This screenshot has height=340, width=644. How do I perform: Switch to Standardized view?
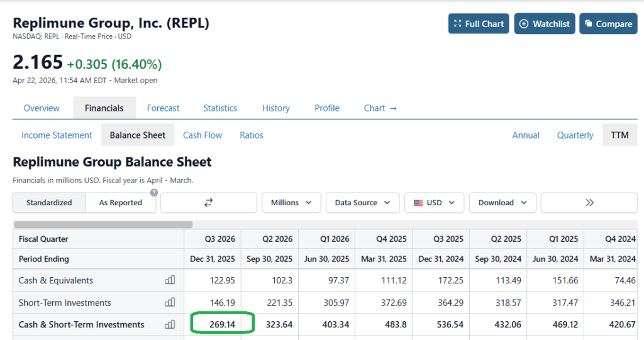(49, 203)
